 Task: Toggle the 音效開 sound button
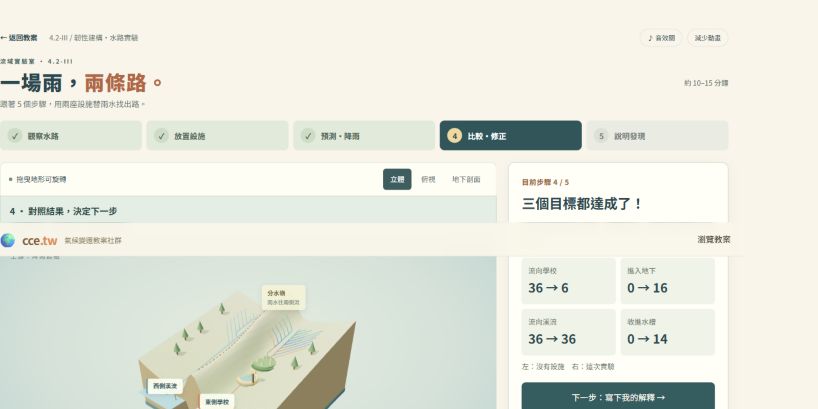coord(661,38)
